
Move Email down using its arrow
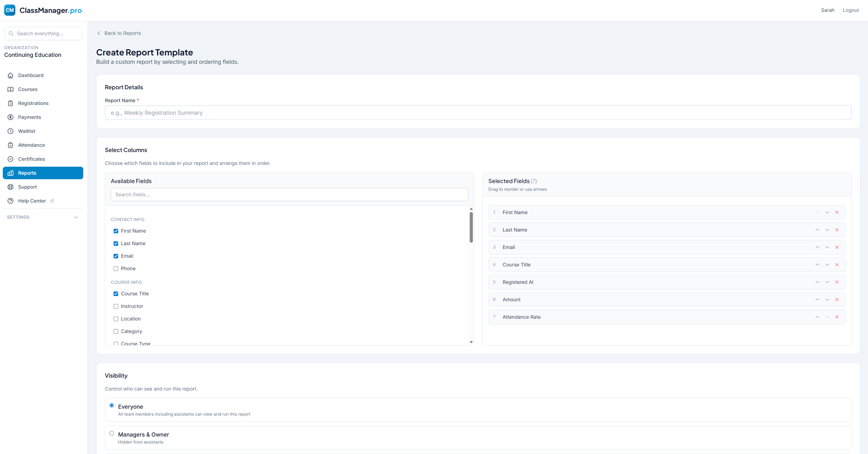tap(827, 247)
